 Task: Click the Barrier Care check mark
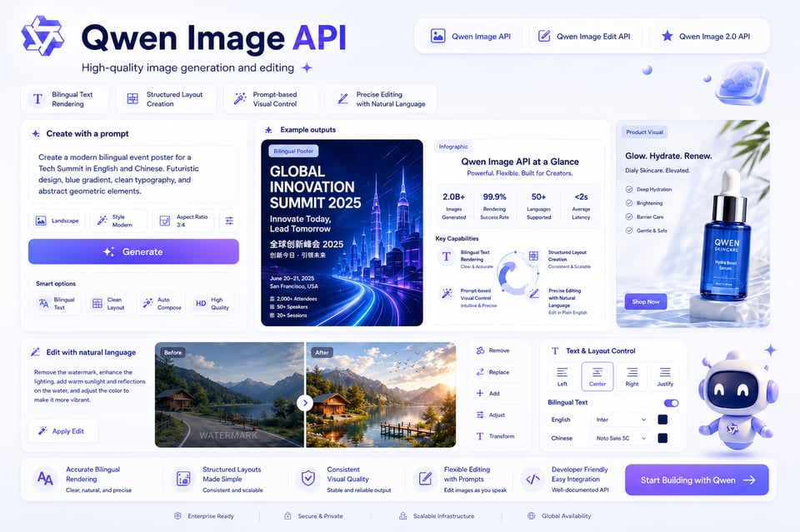(x=629, y=216)
